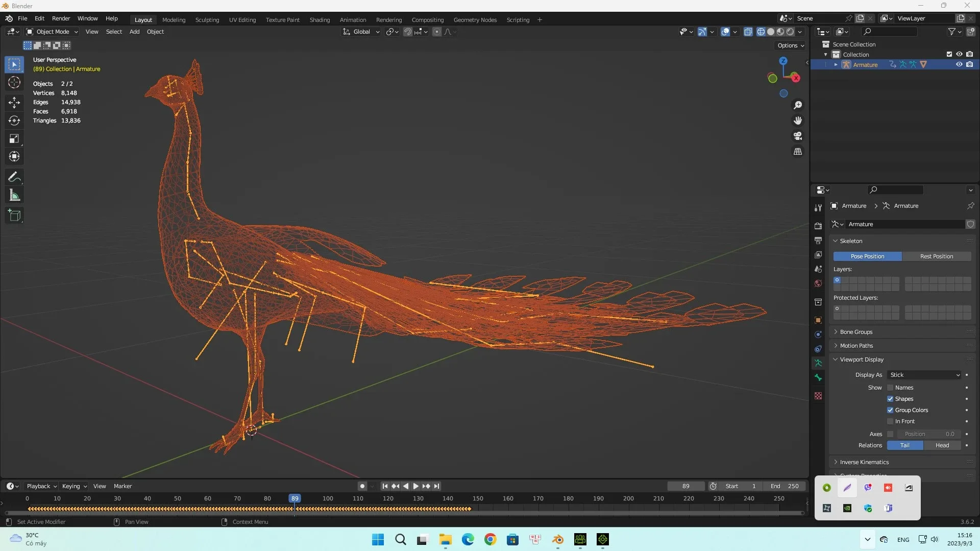Image resolution: width=980 pixels, height=551 pixels.
Task: Open the File menu
Action: pyautogui.click(x=22, y=18)
